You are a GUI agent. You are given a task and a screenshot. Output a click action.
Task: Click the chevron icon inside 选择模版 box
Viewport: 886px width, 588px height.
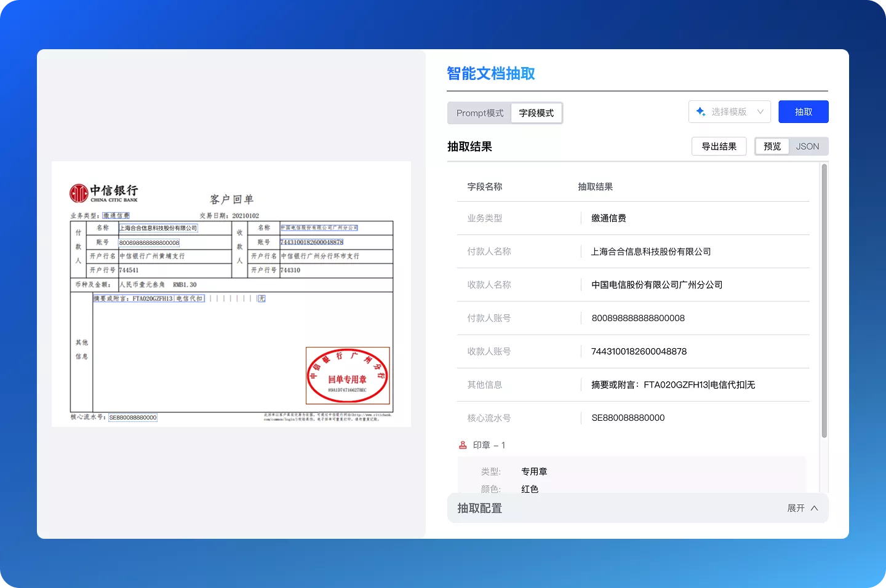pos(759,111)
